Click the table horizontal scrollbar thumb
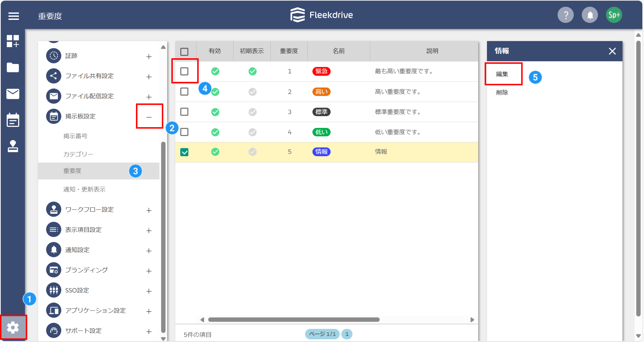The height and width of the screenshot is (342, 644). pos(294,319)
